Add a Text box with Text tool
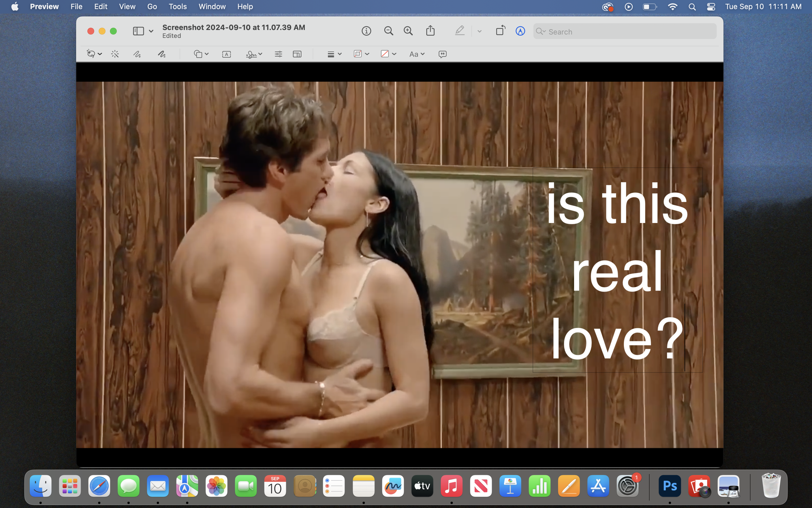The height and width of the screenshot is (508, 812). point(227,54)
